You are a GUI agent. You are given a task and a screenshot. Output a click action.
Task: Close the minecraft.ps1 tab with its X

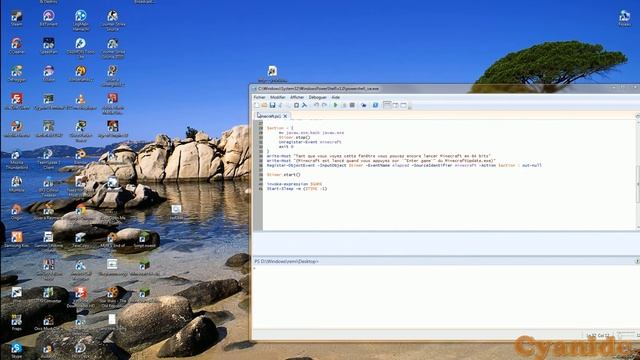285,116
